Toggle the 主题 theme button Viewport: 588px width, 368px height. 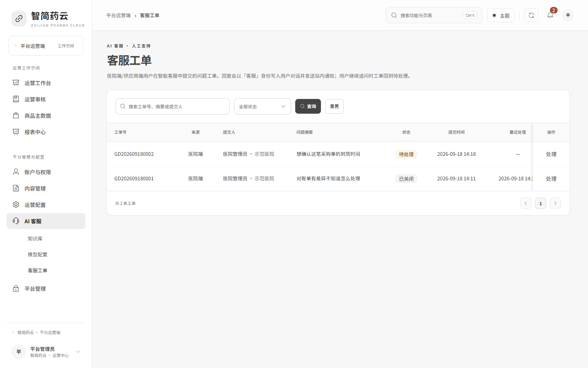[x=501, y=15]
